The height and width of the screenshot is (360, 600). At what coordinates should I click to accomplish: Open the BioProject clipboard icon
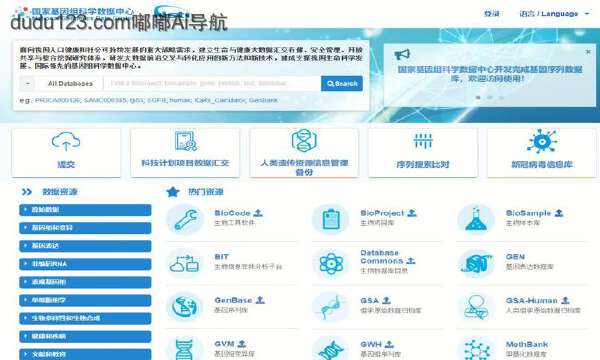(331, 220)
